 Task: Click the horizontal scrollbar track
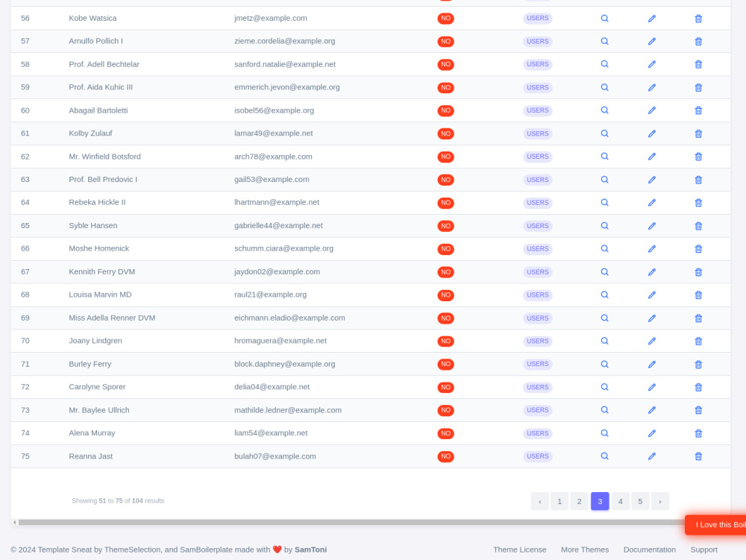[x=351, y=523]
